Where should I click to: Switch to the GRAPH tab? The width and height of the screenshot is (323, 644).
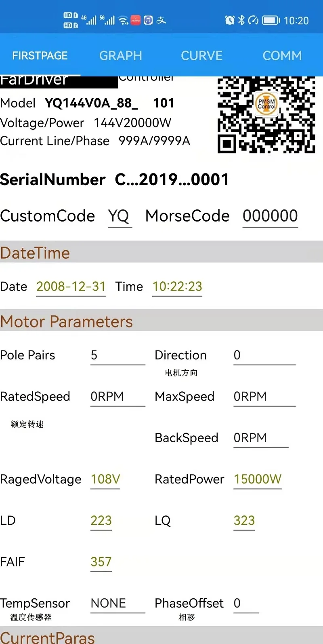(121, 55)
